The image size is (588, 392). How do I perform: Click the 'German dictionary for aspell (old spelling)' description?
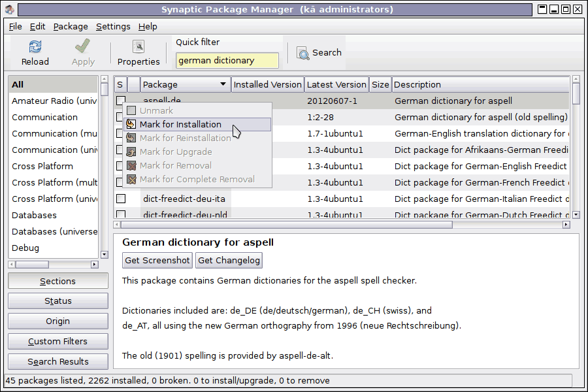[481, 117]
